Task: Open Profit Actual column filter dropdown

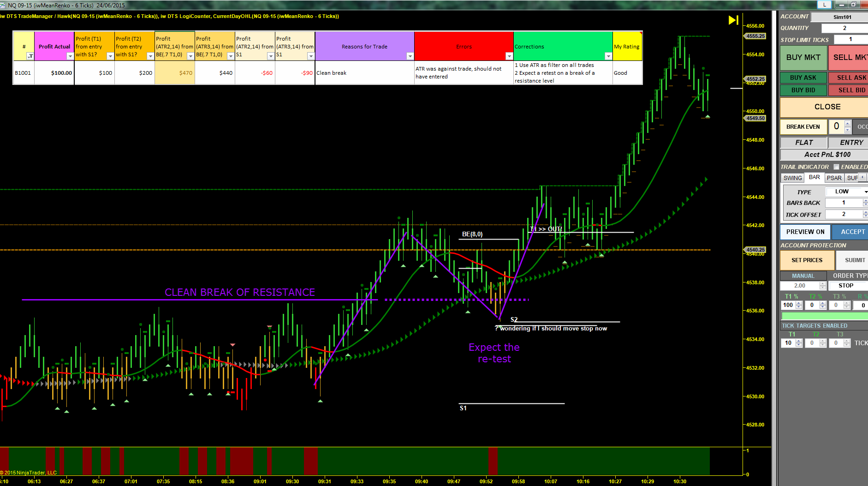Action: (x=70, y=56)
